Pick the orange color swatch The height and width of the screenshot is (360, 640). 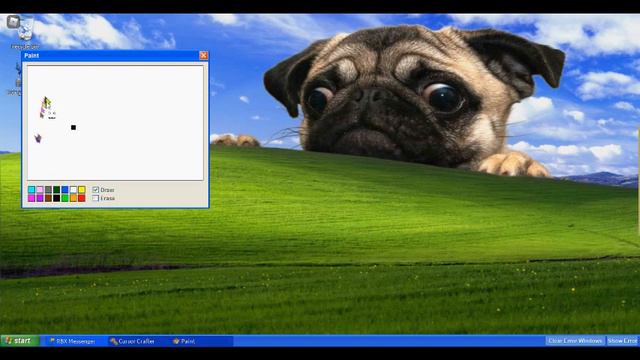tap(73, 198)
